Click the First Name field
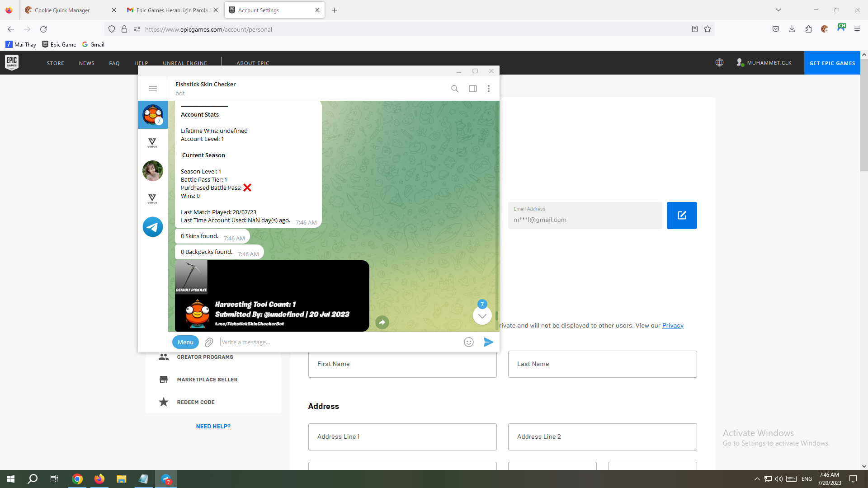The image size is (868, 488). (x=402, y=364)
